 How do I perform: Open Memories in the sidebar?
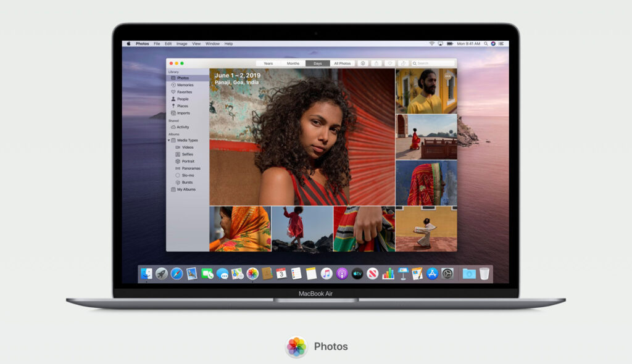point(185,85)
